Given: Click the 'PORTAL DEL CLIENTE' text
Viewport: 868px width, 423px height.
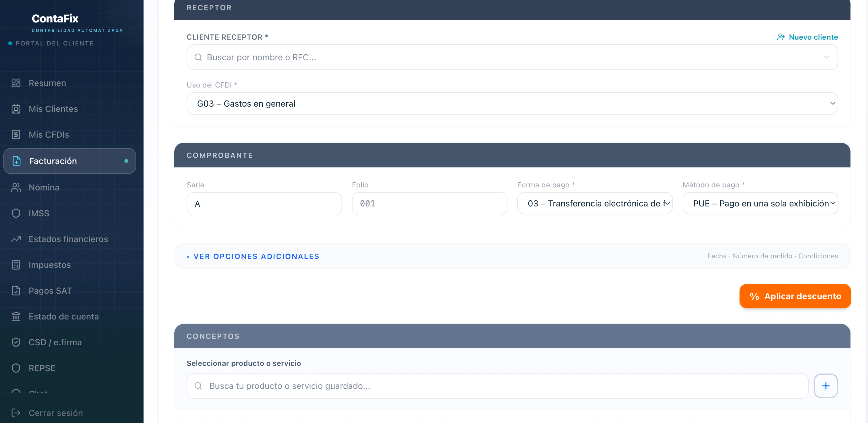Looking at the screenshot, I should (55, 43).
